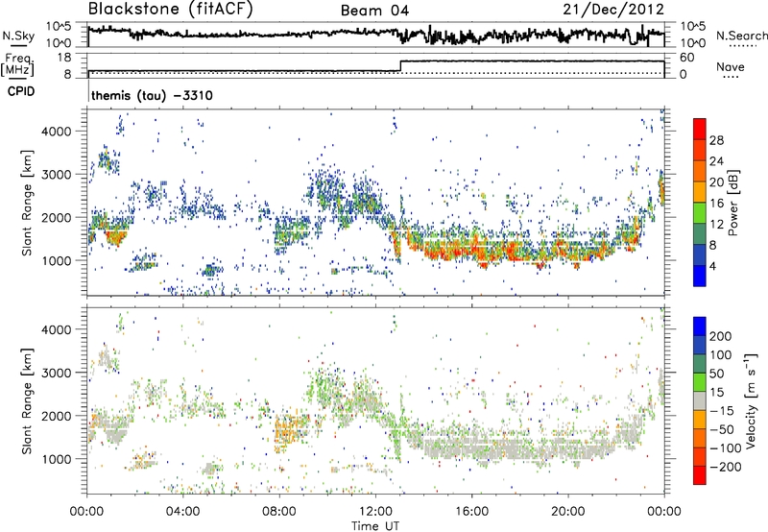
Task: Click the "-200" label on the Velocity scale
Action: (x=725, y=467)
